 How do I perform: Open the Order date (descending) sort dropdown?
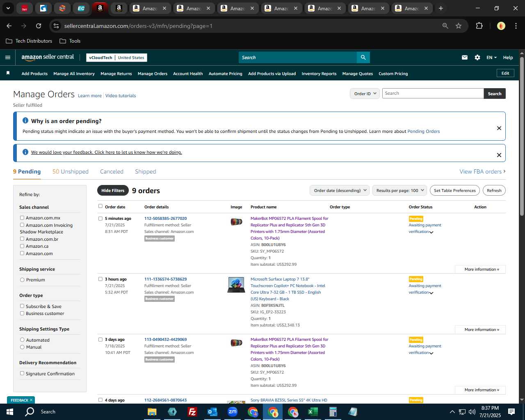click(x=340, y=190)
